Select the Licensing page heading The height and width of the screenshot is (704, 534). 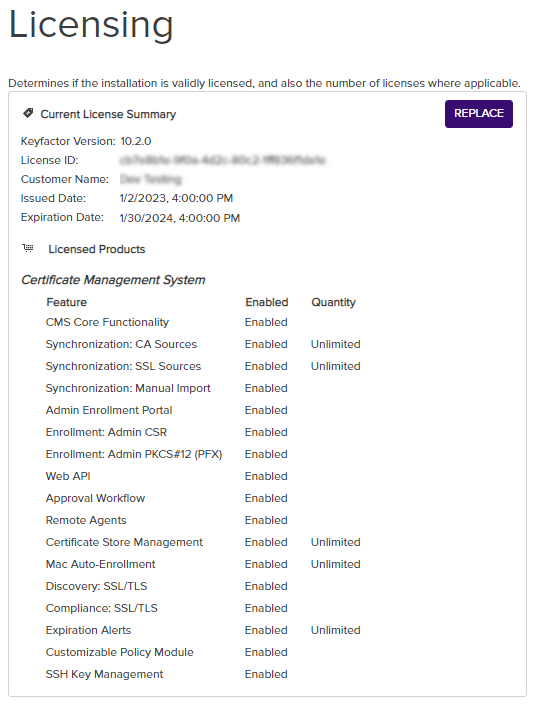click(x=91, y=24)
